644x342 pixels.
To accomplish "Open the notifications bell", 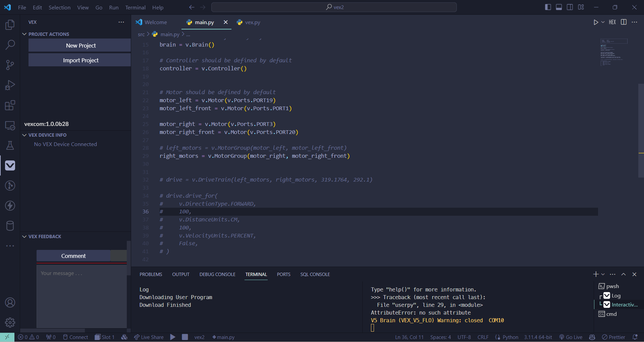I will coord(635,337).
